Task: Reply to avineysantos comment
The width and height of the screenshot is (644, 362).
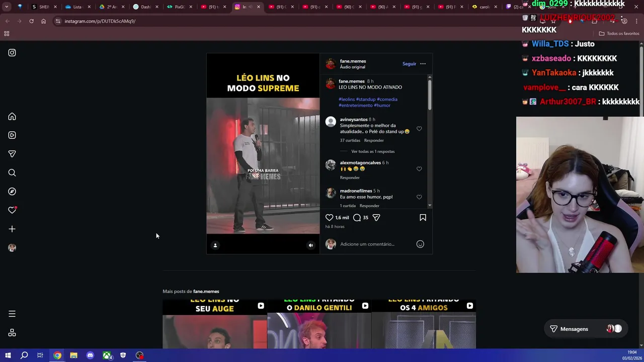Action: pos(374,140)
